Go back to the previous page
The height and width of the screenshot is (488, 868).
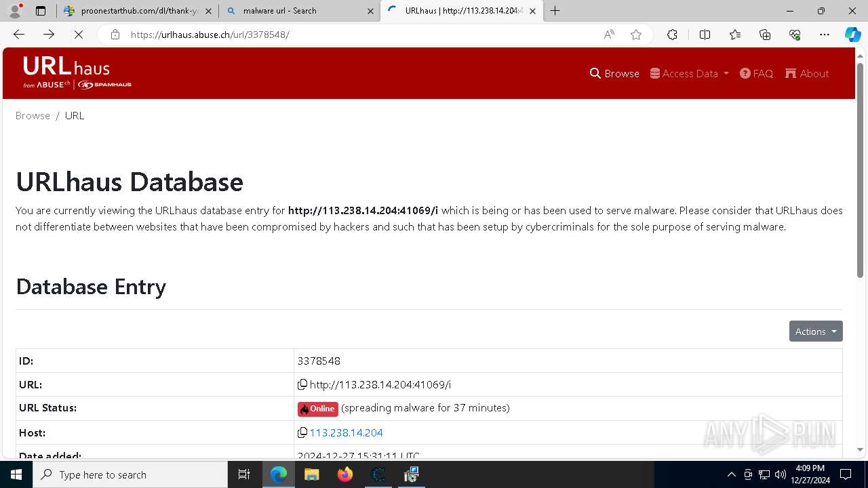click(x=19, y=35)
